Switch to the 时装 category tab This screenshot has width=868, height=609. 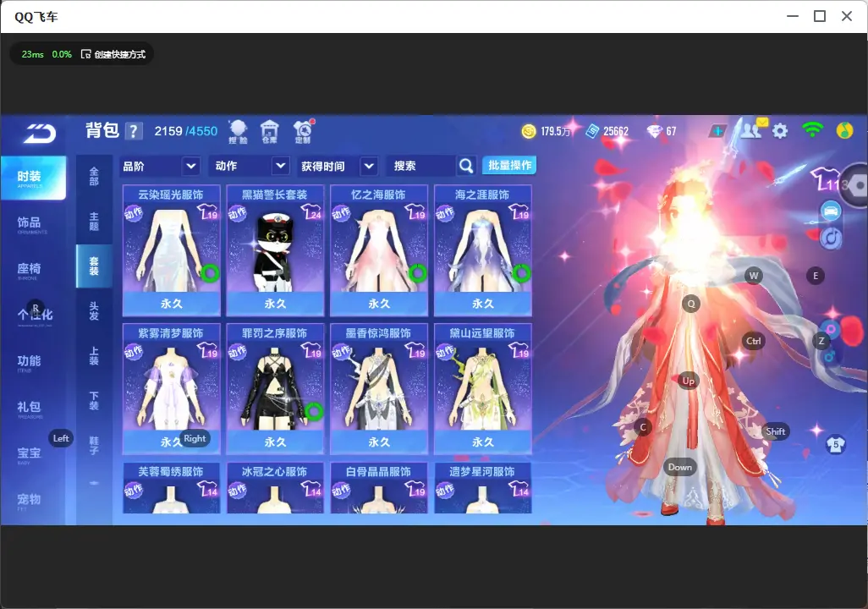tap(33, 178)
